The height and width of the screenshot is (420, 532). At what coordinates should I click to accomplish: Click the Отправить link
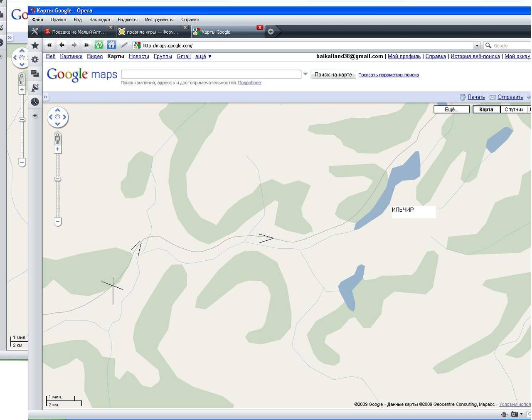pos(510,97)
